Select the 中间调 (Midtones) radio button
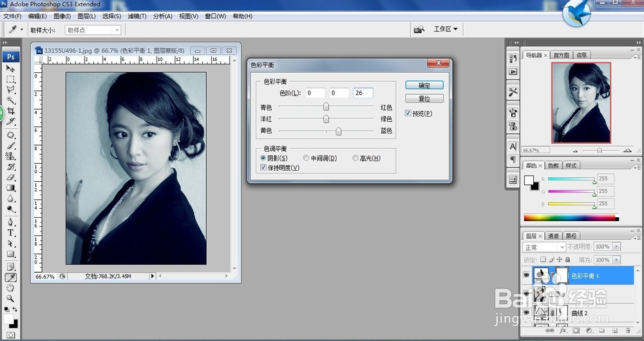This screenshot has height=341, width=644. point(306,158)
